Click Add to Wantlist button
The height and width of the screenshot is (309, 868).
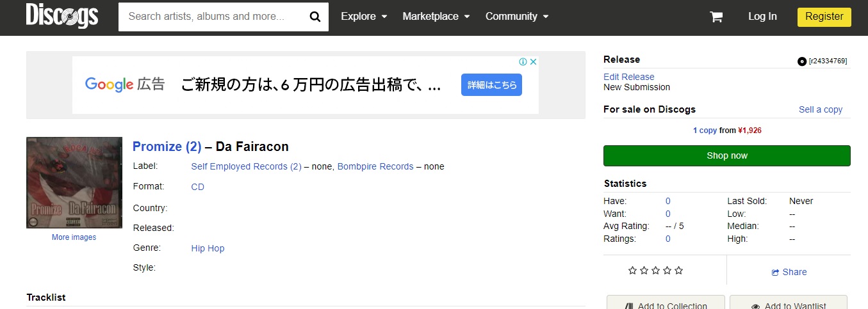(789, 303)
